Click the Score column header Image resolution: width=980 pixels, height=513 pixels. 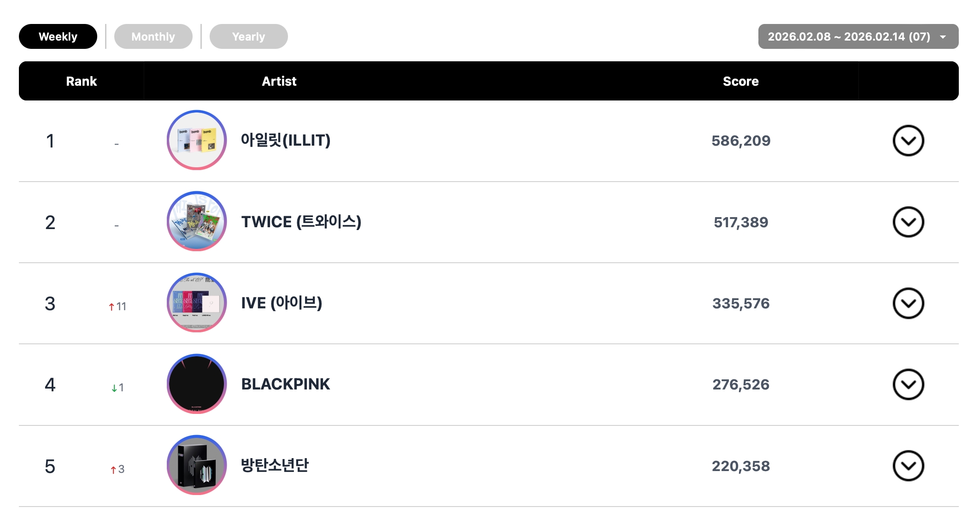coord(740,81)
